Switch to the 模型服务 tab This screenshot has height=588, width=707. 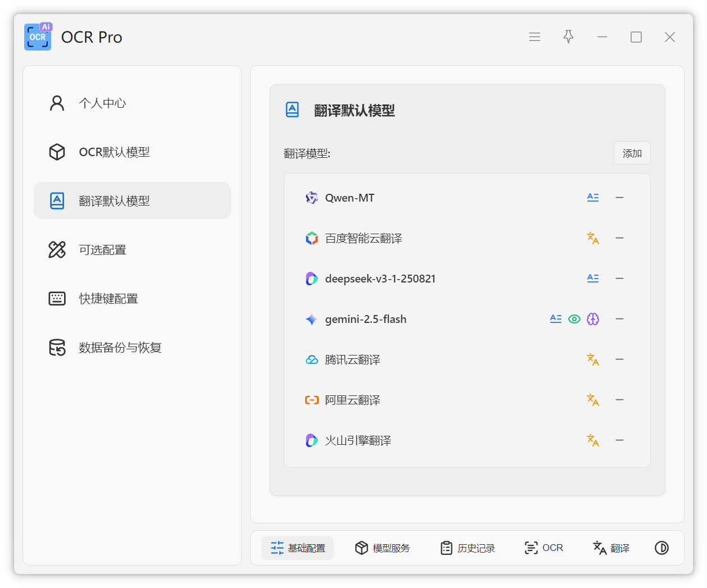tap(383, 548)
